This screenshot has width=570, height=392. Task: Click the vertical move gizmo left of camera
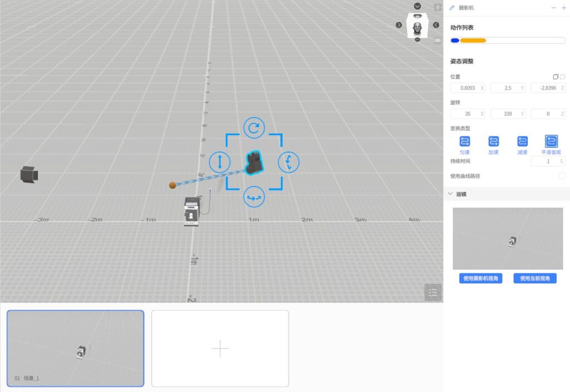point(219,162)
